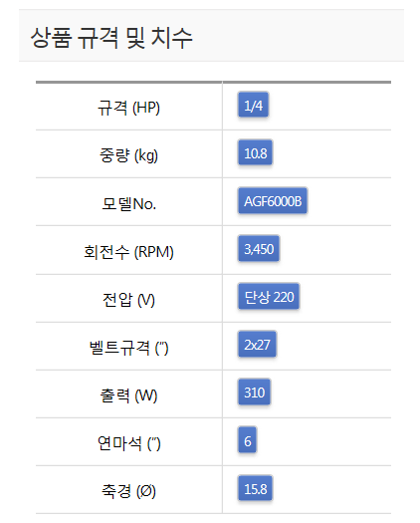Select the 벨트규격 (") row label
This screenshot has height=523, width=420.
128,348
